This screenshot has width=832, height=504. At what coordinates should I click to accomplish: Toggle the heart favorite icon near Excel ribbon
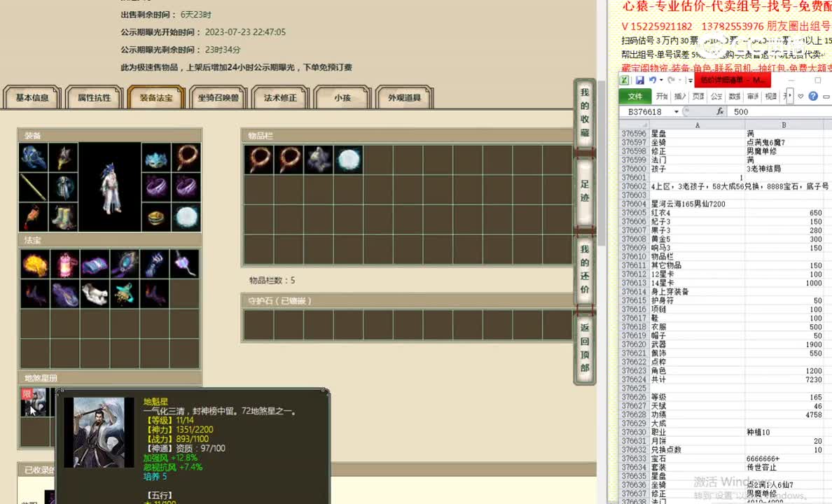(800, 97)
